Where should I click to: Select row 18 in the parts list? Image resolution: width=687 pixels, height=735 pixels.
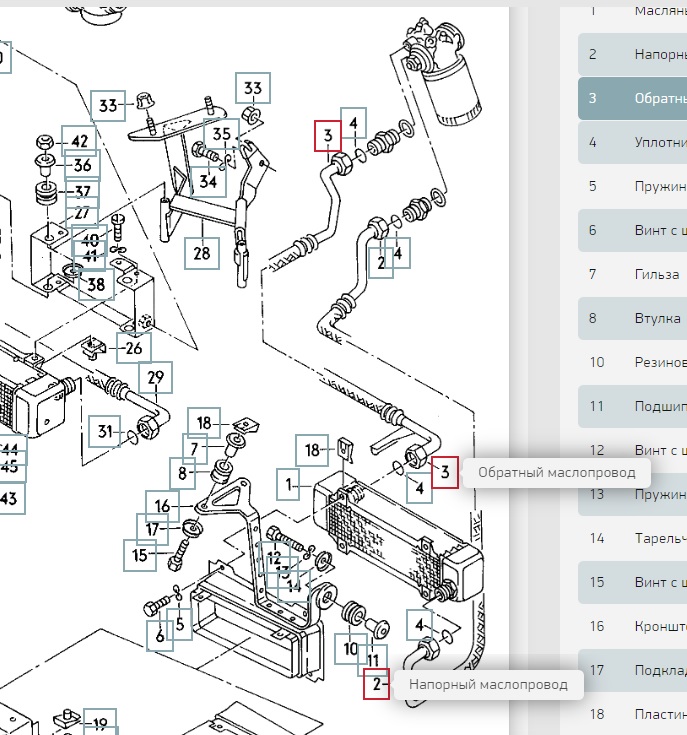tap(632, 713)
